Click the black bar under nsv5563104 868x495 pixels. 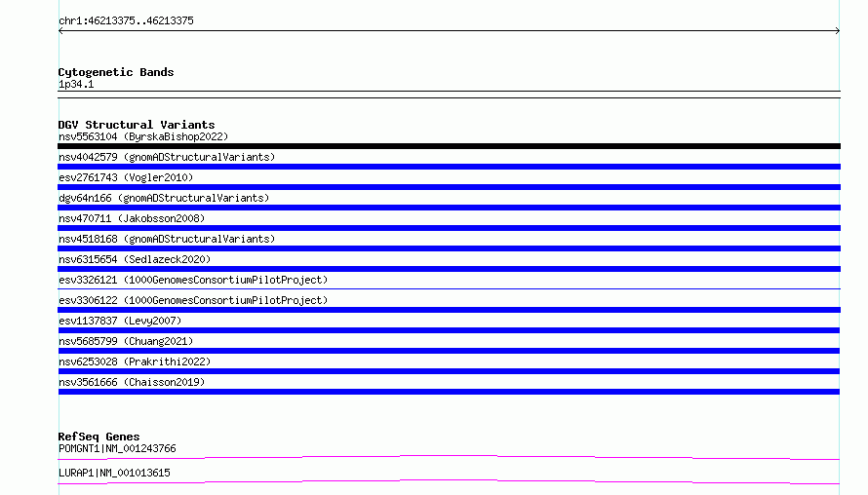click(x=449, y=146)
